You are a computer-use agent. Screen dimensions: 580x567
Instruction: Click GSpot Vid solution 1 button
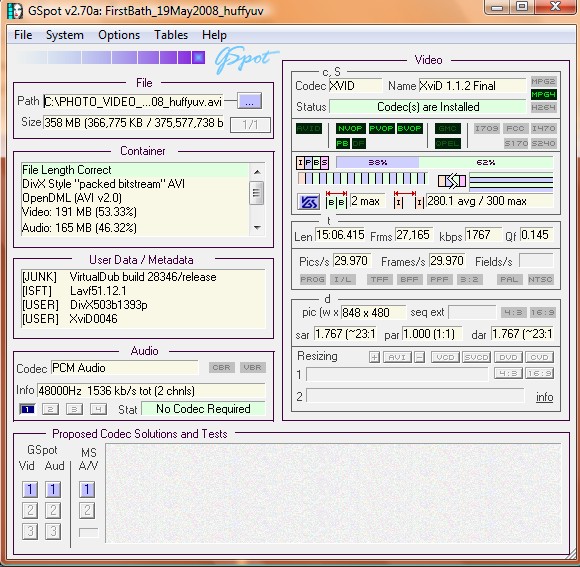pos(30,489)
